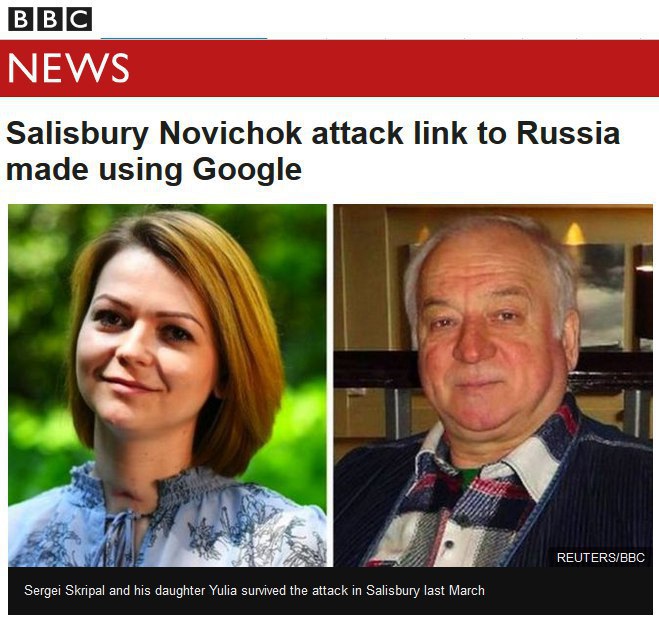Viewport: 659px width, 621px height.
Task: Click headline line 'made using Google'
Action: pos(154,171)
